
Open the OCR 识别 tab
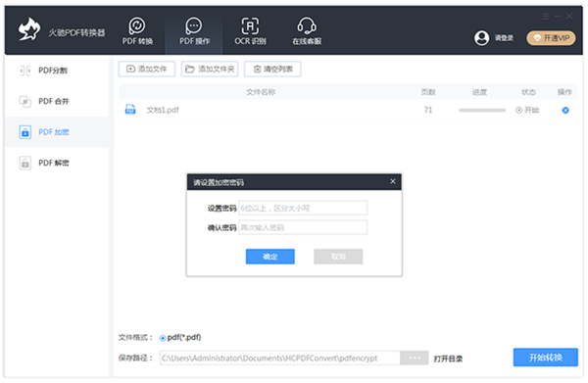(x=250, y=31)
